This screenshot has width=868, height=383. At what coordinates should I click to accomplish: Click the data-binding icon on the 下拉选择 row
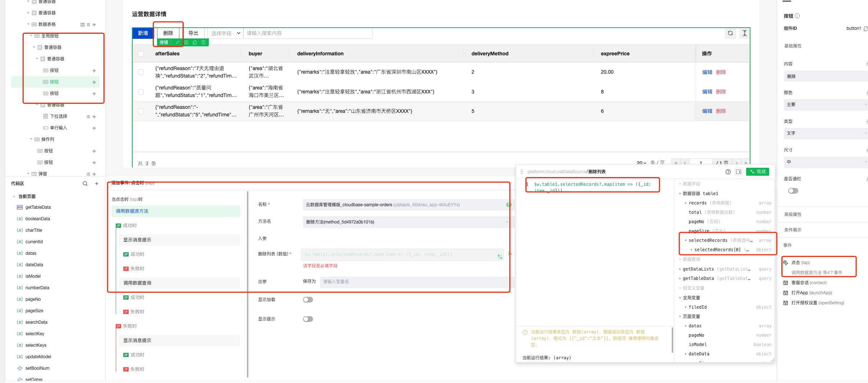[88, 117]
